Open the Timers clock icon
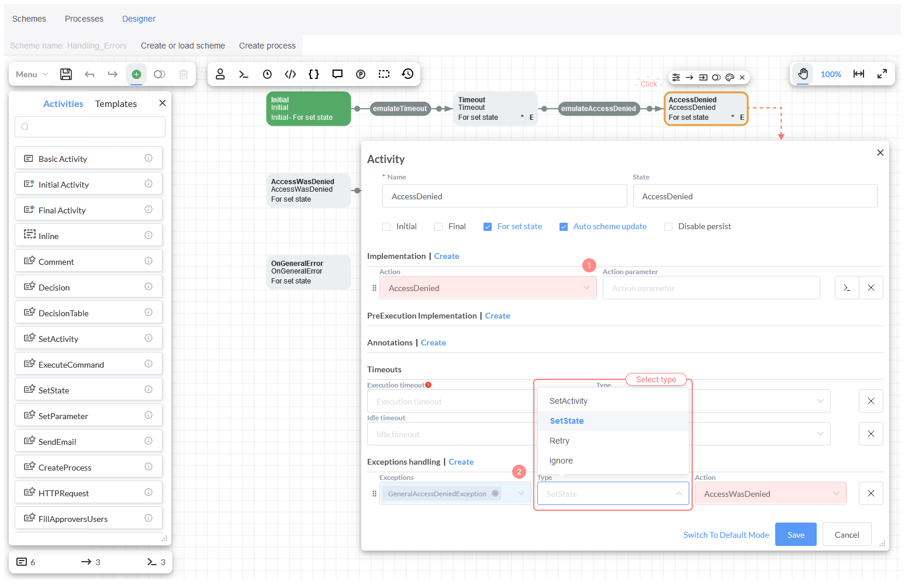Image resolution: width=905 pixels, height=588 pixels. pyautogui.click(x=267, y=74)
